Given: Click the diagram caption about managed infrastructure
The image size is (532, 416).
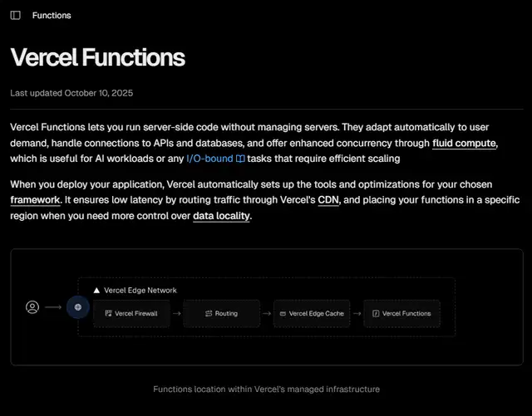Looking at the screenshot, I should point(266,389).
